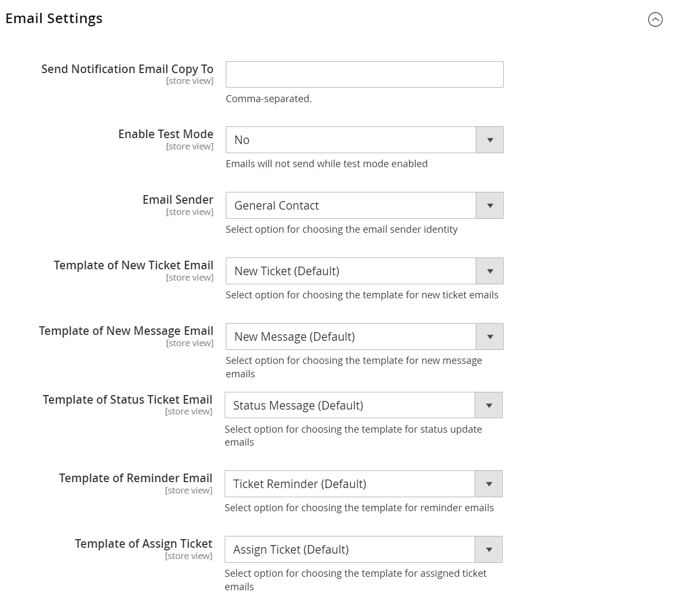Image resolution: width=673 pixels, height=616 pixels.
Task: Focus the Send Notification Email Copy To field
Action: click(364, 75)
